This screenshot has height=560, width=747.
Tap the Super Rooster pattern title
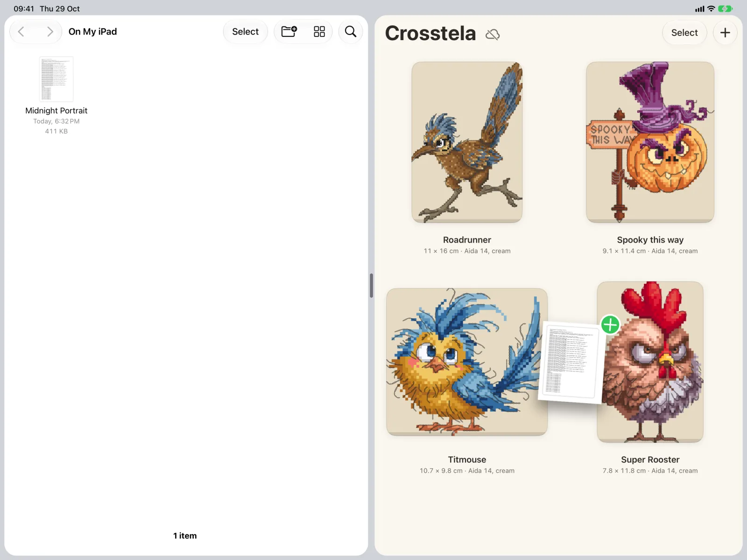tap(650, 460)
